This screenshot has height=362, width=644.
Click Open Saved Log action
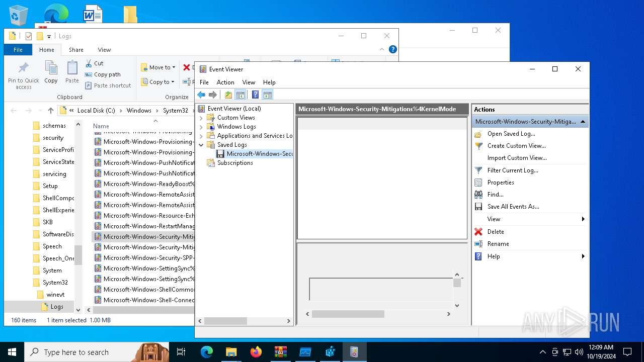click(511, 134)
